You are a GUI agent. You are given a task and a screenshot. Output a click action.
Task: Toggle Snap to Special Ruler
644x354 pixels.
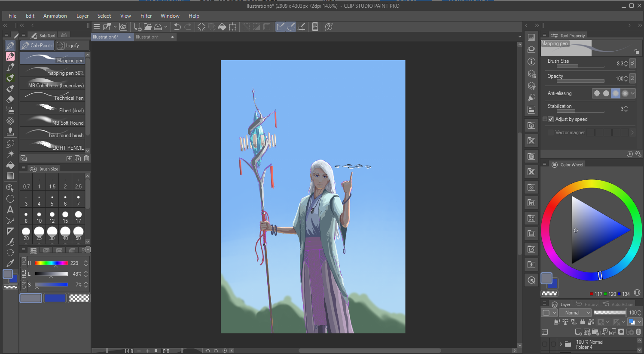tap(291, 27)
